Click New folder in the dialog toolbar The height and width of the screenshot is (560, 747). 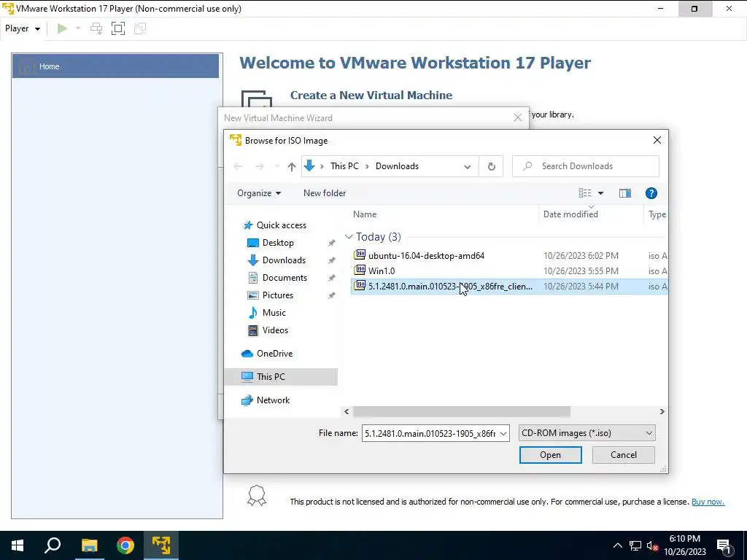[x=325, y=193]
